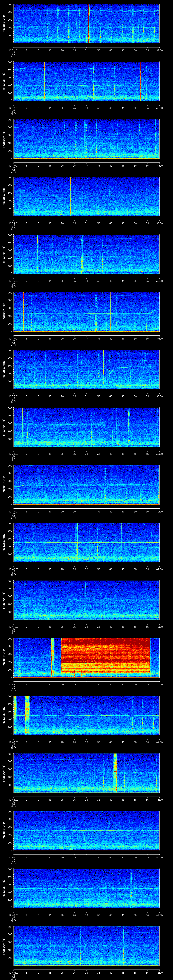Click the 12:41:00 start time label
This screenshot has height=980, width=173.
14,627
